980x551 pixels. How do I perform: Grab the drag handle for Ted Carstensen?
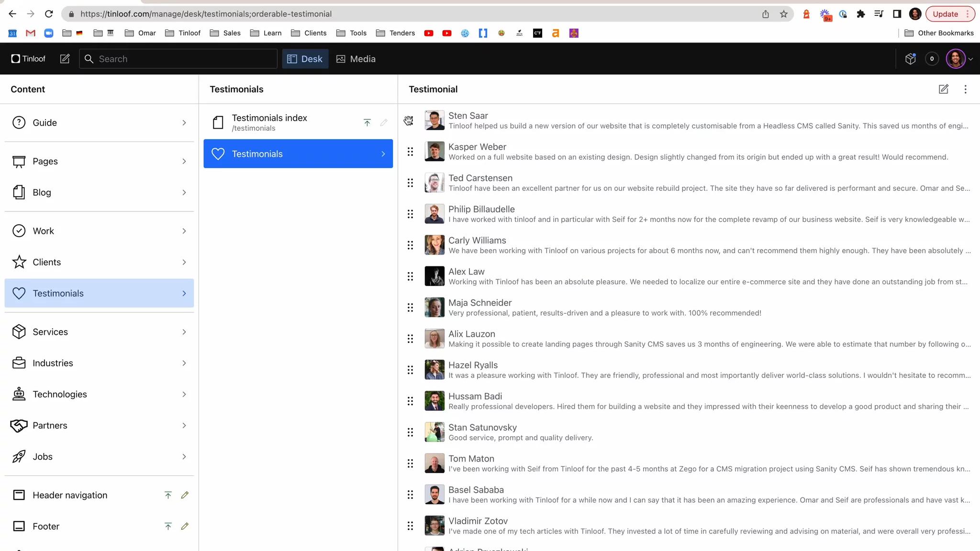tap(410, 183)
